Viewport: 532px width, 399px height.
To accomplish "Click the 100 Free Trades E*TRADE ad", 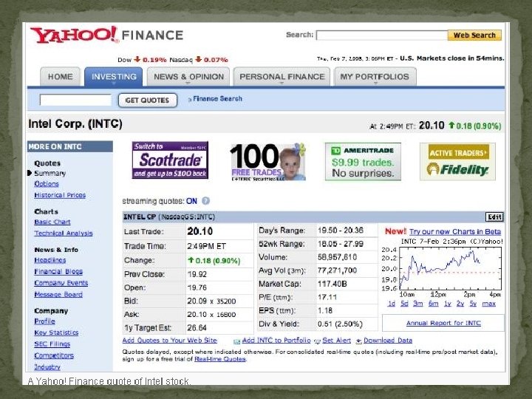I will [268, 162].
